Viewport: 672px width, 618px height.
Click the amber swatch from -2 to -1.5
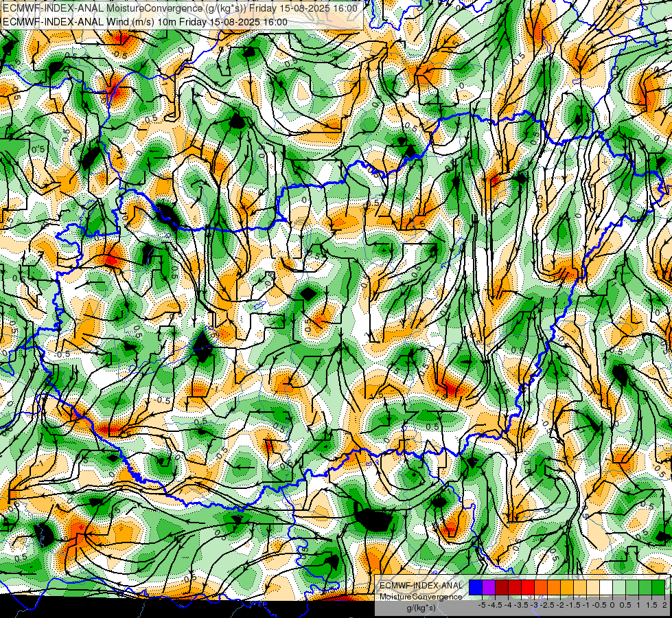pos(567,587)
